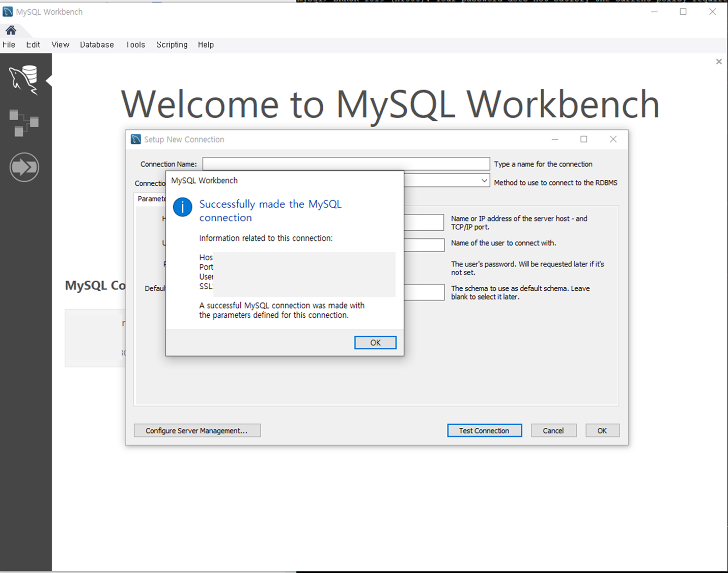Close the Setup New Connection dialog

(613, 139)
